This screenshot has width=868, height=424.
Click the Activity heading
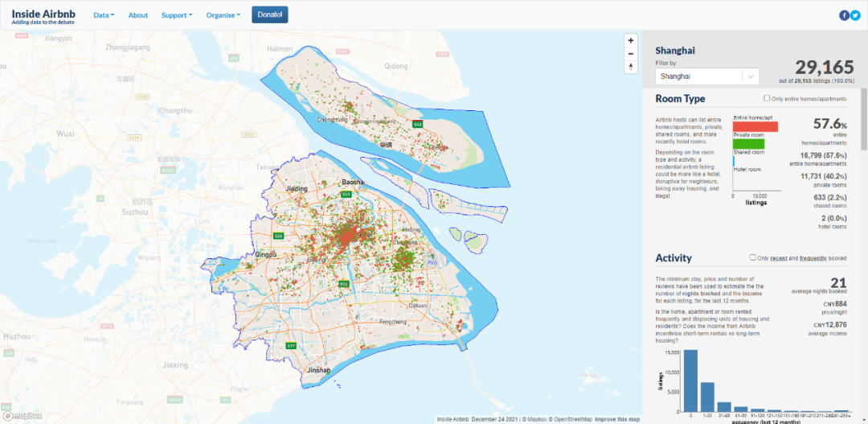tap(674, 257)
